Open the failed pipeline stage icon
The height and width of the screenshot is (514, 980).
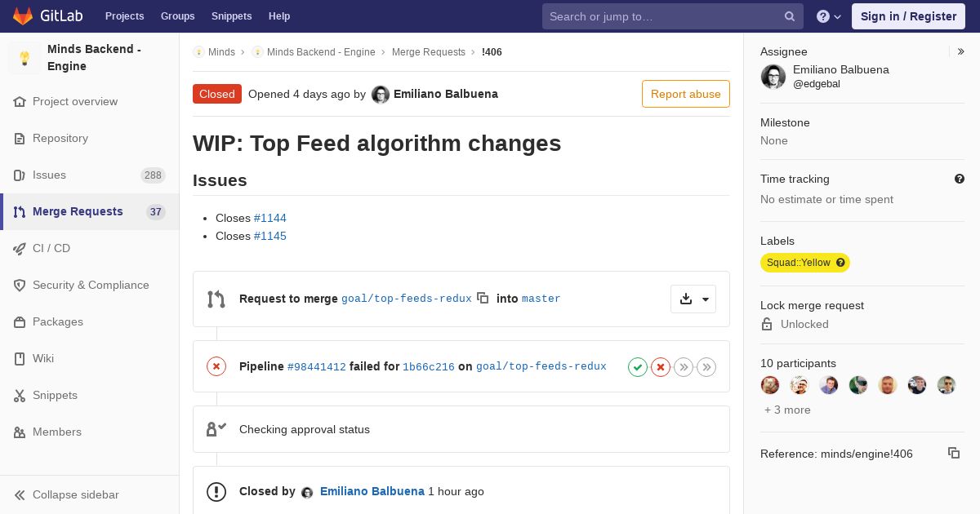[661, 367]
